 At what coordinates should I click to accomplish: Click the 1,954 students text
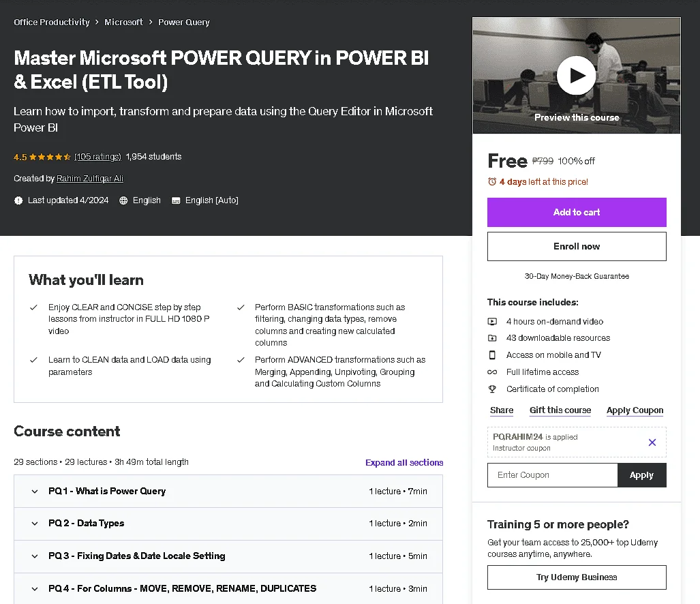tap(153, 157)
